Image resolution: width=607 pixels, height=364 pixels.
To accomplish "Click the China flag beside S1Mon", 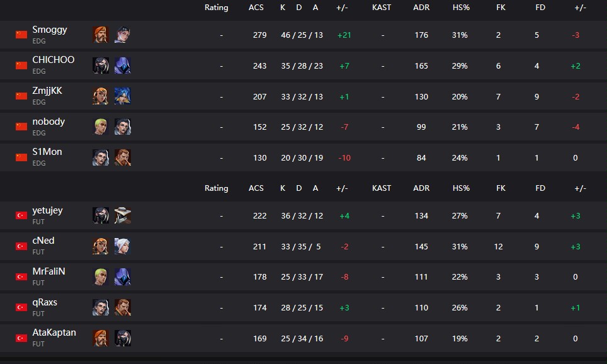I will click(21, 157).
